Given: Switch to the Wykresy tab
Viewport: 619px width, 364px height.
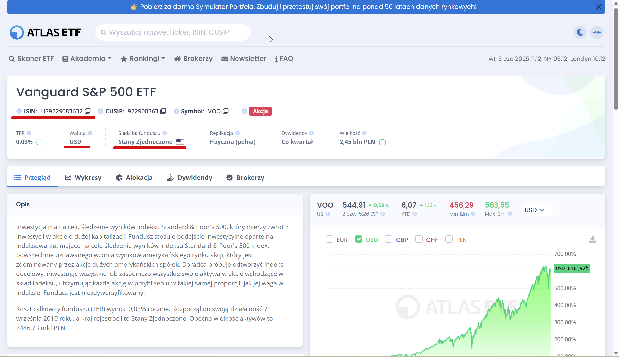Looking at the screenshot, I should tap(83, 178).
